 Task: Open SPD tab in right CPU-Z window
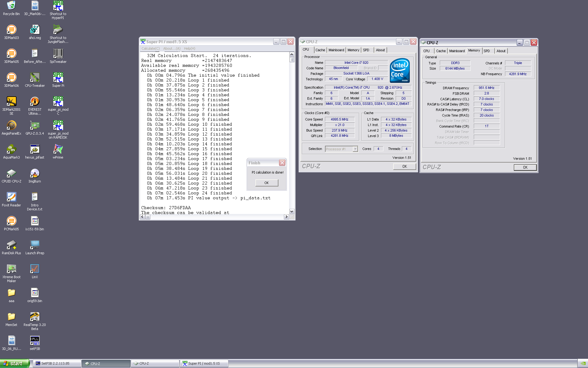click(x=487, y=51)
